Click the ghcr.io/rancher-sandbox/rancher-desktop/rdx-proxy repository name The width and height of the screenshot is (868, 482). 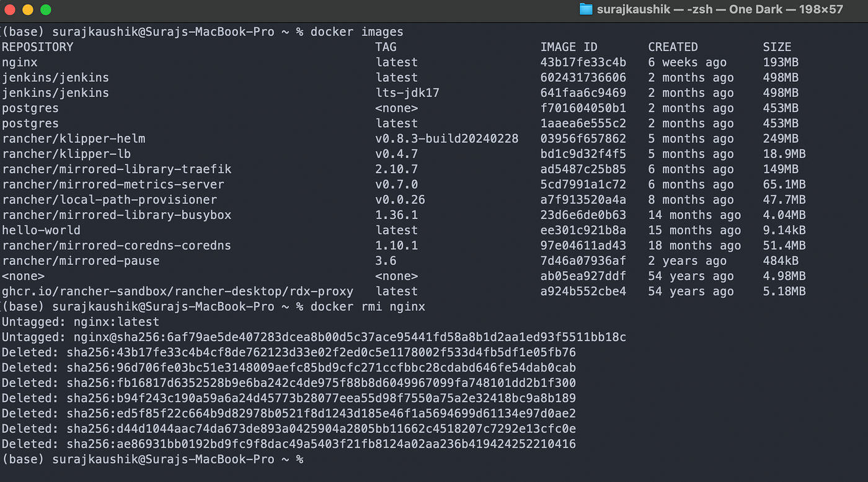(178, 292)
